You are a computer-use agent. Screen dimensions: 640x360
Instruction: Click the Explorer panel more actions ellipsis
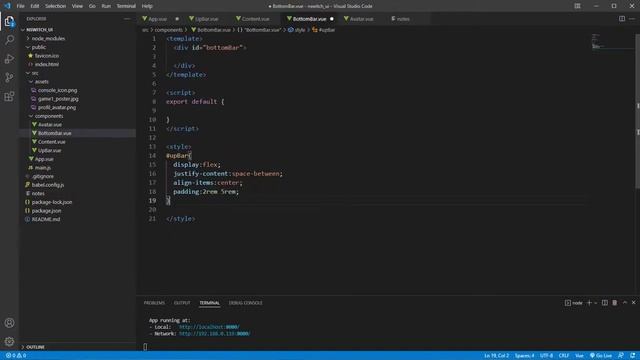click(x=127, y=19)
